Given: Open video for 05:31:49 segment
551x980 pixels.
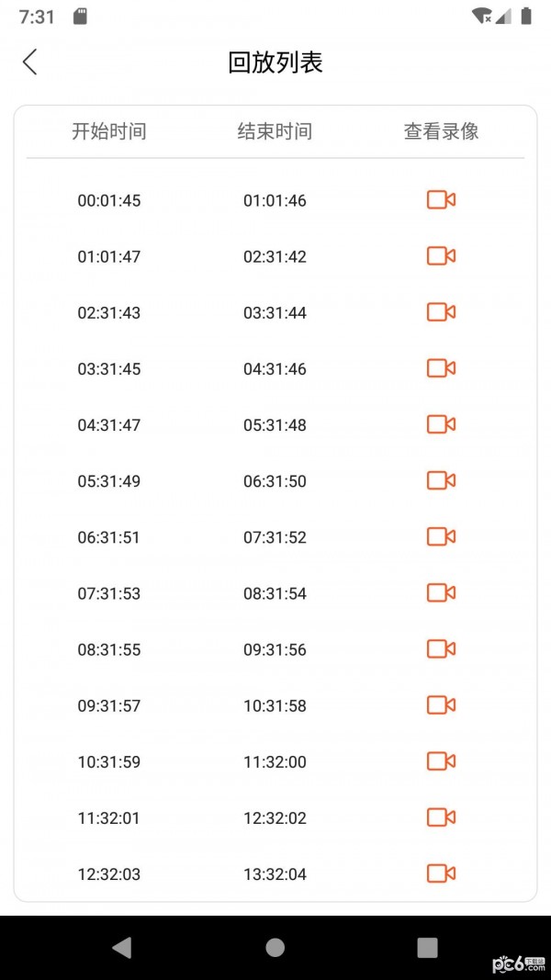Looking at the screenshot, I should coord(441,480).
